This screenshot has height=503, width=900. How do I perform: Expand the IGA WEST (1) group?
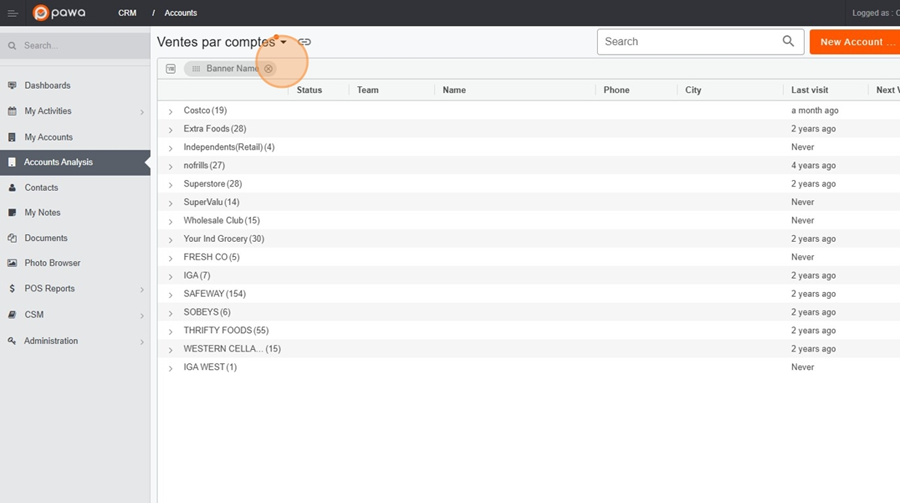(x=170, y=369)
